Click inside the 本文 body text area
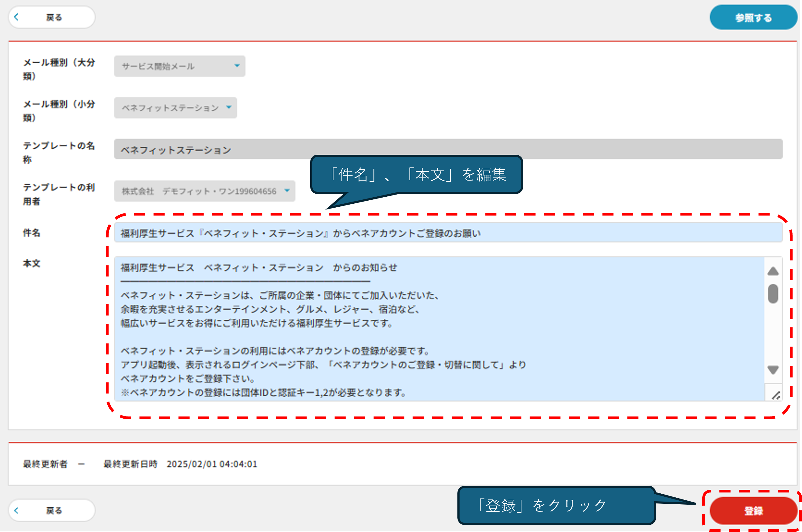Screen dimensions: 802x532 [439, 329]
